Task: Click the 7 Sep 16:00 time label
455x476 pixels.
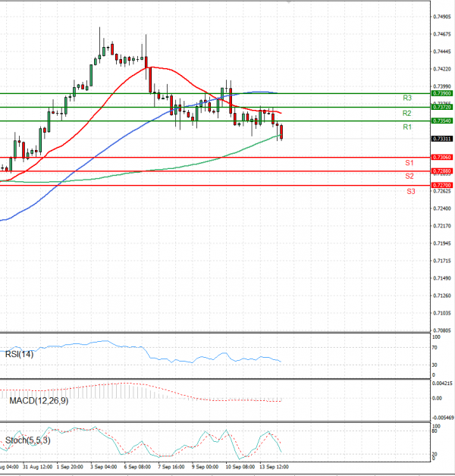Action: pyautogui.click(x=171, y=467)
